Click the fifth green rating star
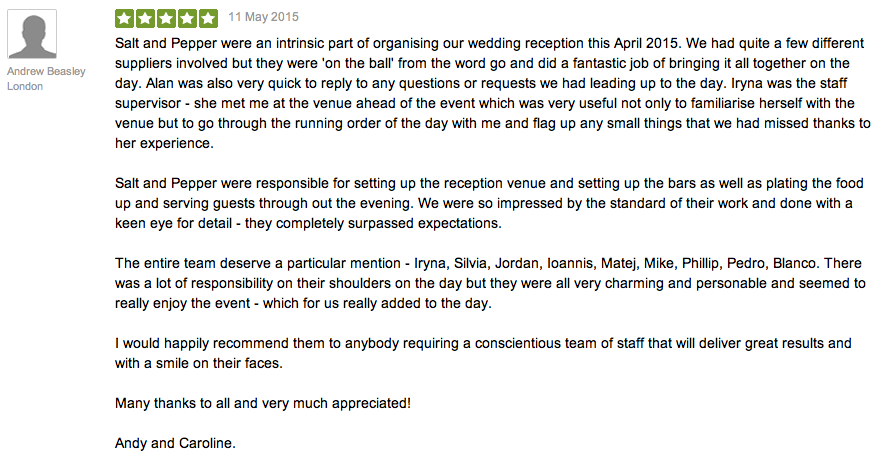 pos(208,18)
